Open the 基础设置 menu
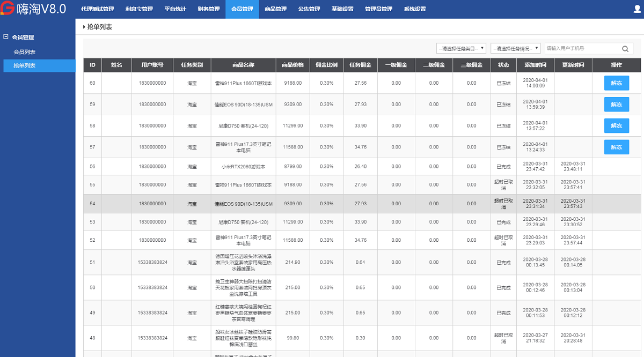The width and height of the screenshot is (644, 357). click(x=342, y=9)
